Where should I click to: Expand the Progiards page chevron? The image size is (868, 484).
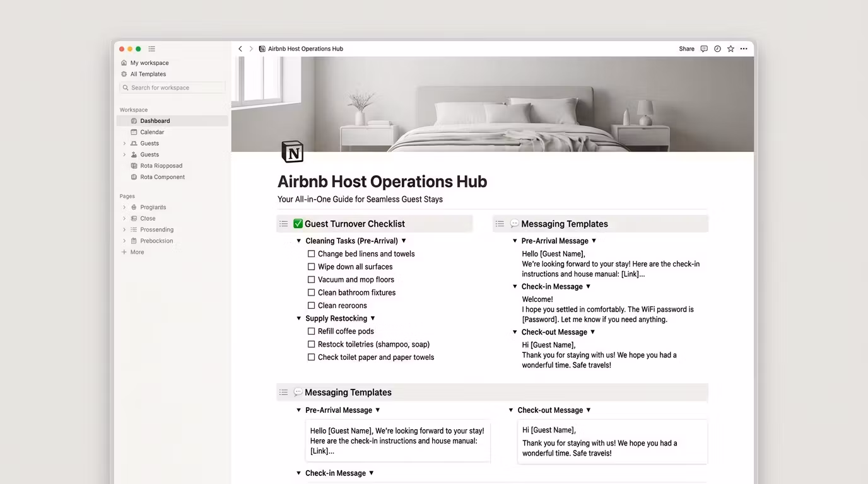pyautogui.click(x=124, y=207)
